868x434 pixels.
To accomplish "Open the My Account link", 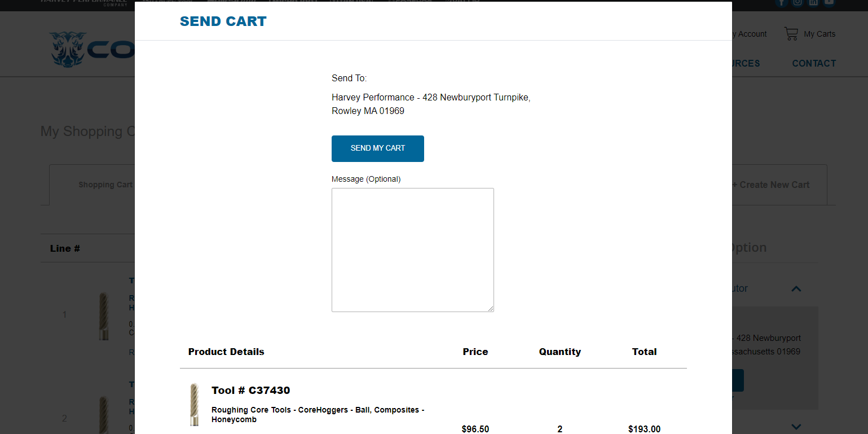I will pos(751,34).
